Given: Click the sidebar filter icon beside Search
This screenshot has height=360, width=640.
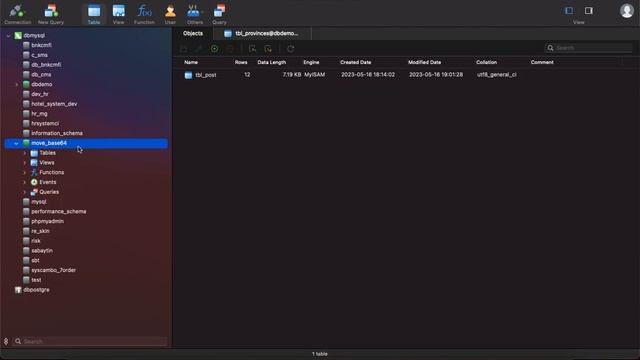Looking at the screenshot, I should pos(6,341).
